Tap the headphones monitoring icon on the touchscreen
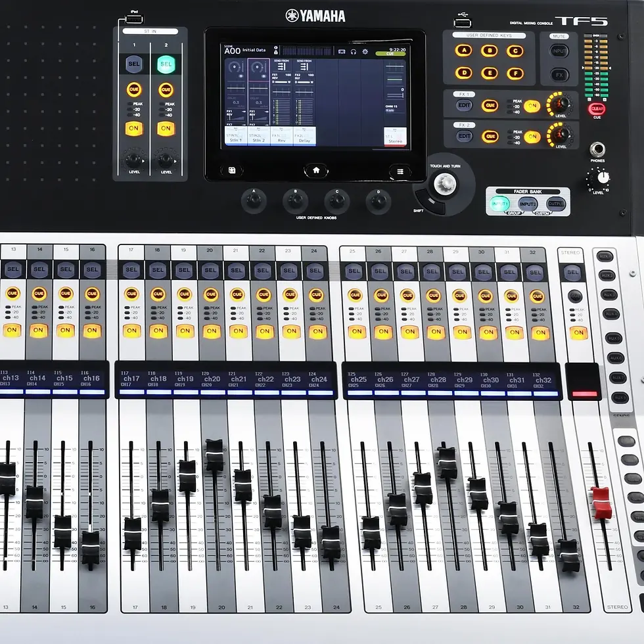Viewport: 644px width, 644px height. click(353, 51)
